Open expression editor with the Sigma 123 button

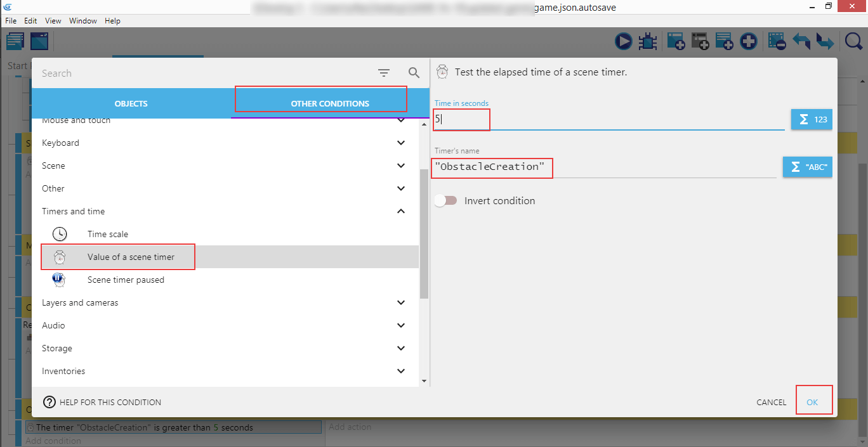pos(811,119)
